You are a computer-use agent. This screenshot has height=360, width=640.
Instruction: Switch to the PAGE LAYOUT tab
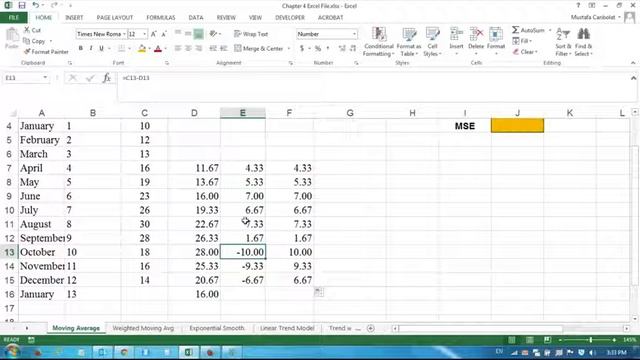point(115,18)
